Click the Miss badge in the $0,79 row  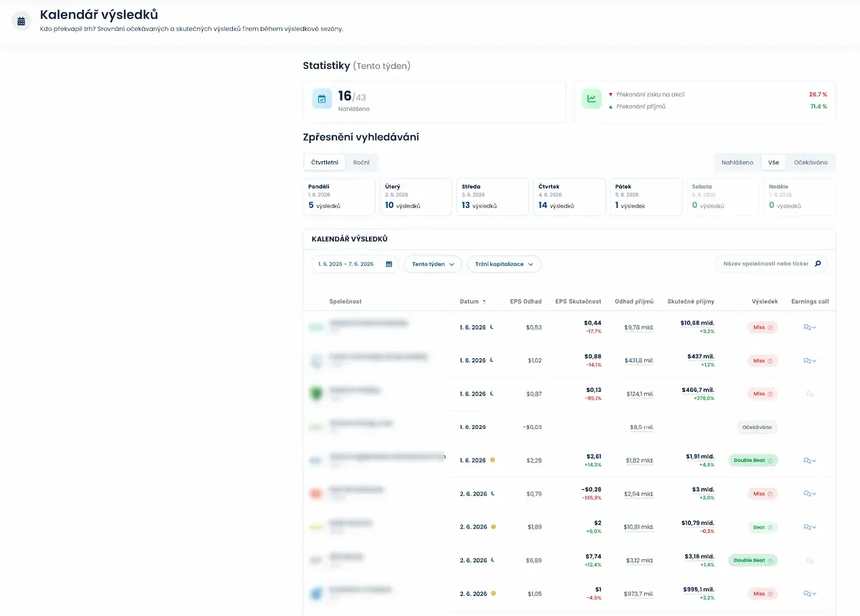coord(762,494)
